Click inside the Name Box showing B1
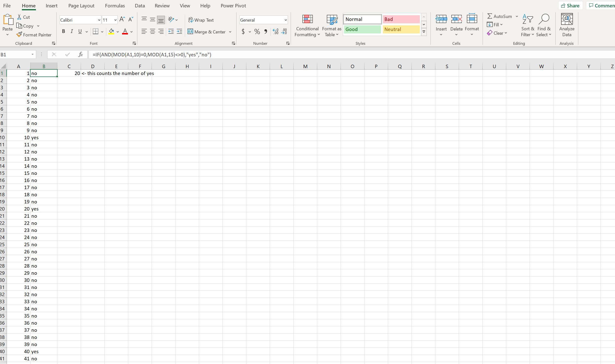Screen dimensions: 615x364 click(15, 55)
